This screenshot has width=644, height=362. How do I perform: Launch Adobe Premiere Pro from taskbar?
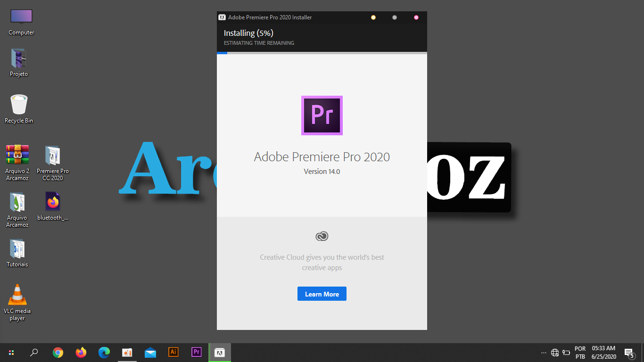click(x=197, y=353)
